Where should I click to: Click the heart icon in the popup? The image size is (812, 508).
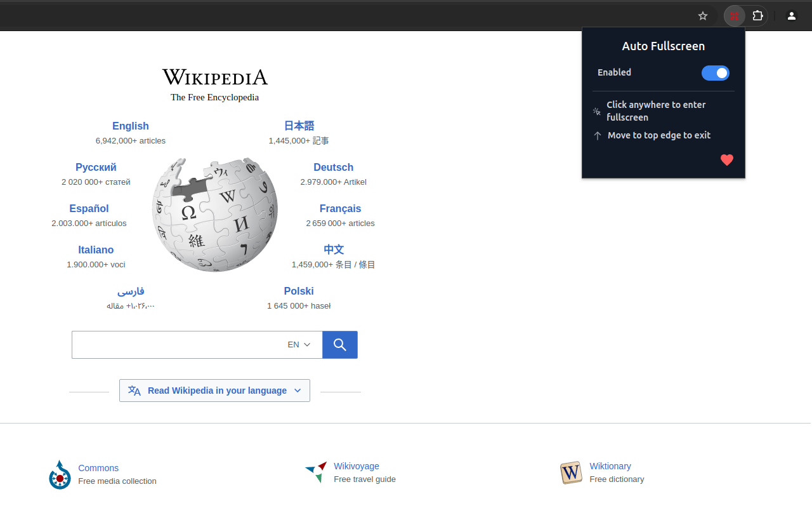click(726, 160)
